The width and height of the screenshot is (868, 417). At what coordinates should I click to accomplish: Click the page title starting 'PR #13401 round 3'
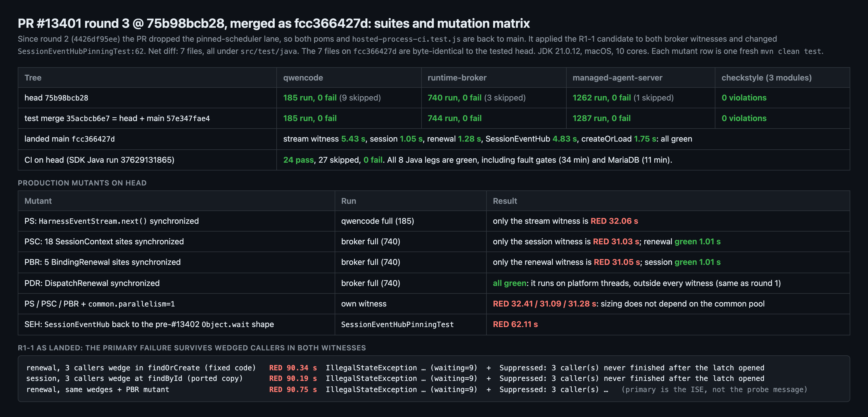point(274,23)
